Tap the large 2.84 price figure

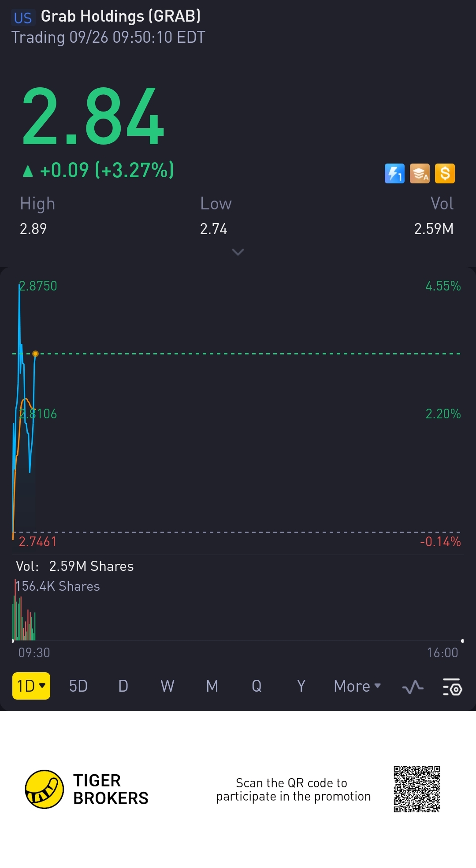tap(93, 116)
